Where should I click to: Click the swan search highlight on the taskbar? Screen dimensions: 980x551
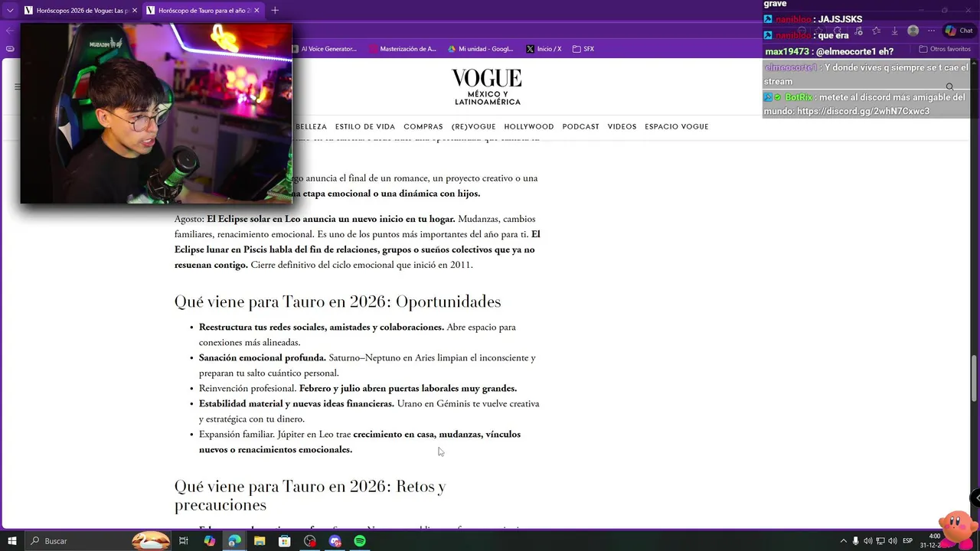(151, 541)
